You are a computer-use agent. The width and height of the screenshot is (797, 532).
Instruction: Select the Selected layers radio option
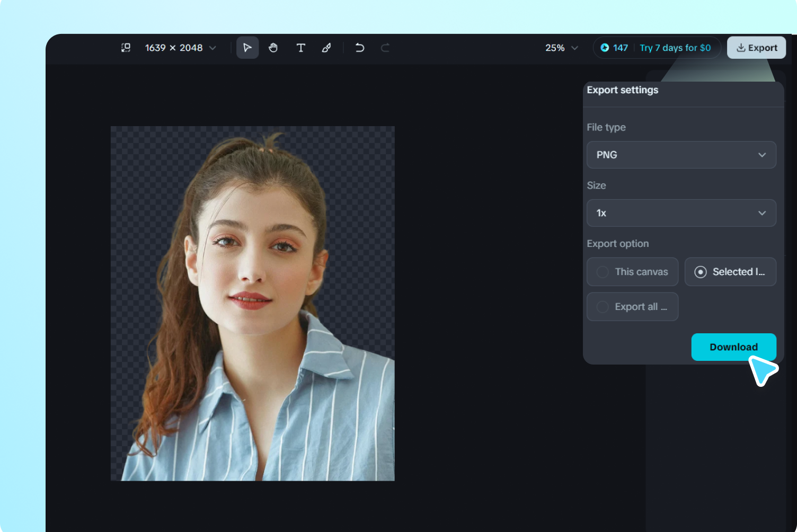pyautogui.click(x=730, y=272)
